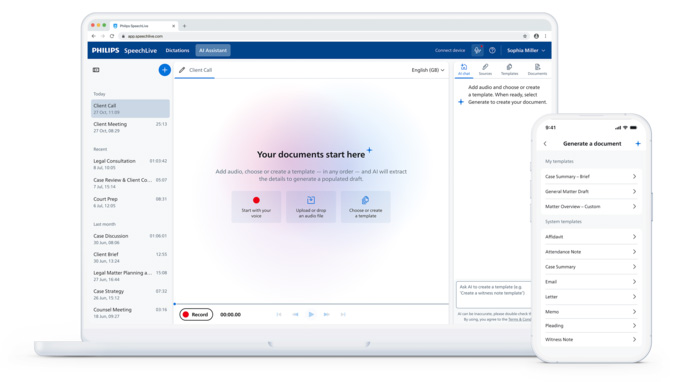
Task: Click the blue plus new dictation button
Action: (165, 70)
